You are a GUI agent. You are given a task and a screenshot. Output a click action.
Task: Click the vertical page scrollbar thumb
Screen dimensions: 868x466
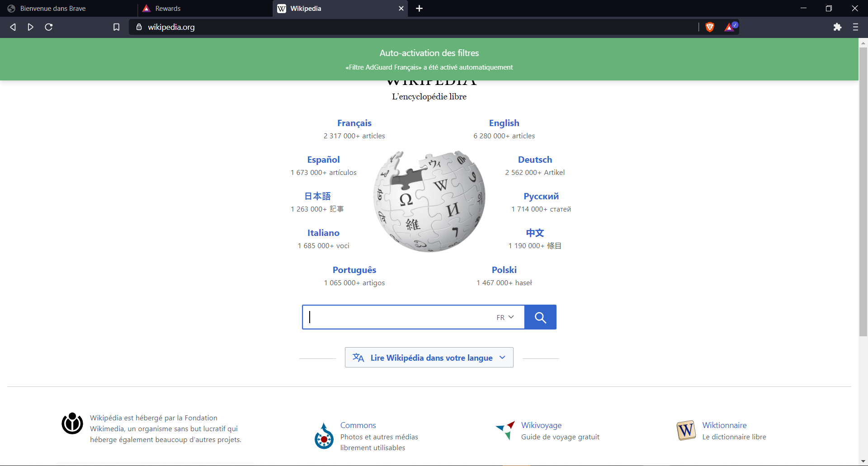point(863,192)
